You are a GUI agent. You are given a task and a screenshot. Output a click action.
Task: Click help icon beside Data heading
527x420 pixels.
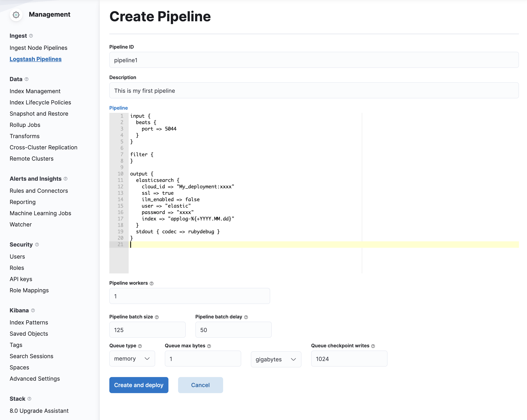click(x=27, y=79)
